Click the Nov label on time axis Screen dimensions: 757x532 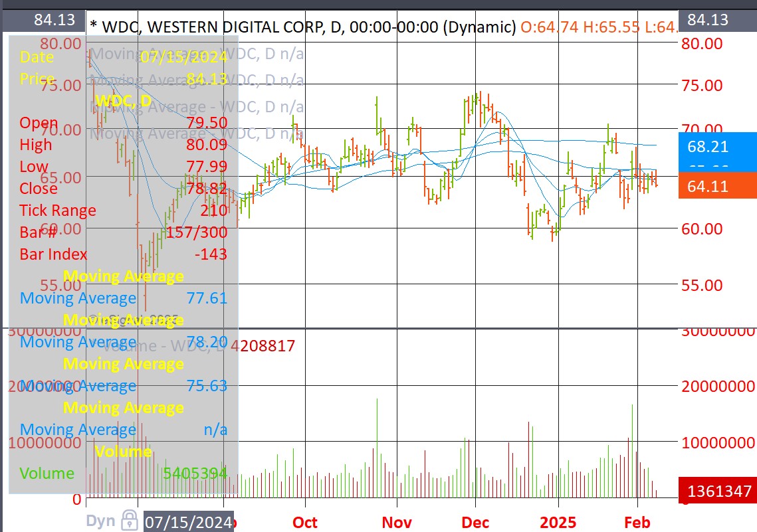point(397,522)
